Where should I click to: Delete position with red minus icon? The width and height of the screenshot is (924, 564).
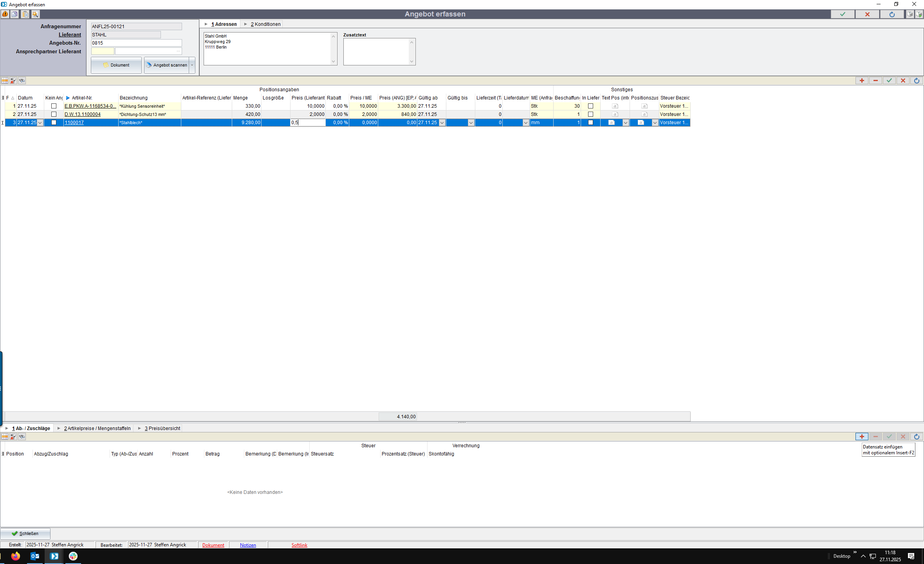click(875, 81)
